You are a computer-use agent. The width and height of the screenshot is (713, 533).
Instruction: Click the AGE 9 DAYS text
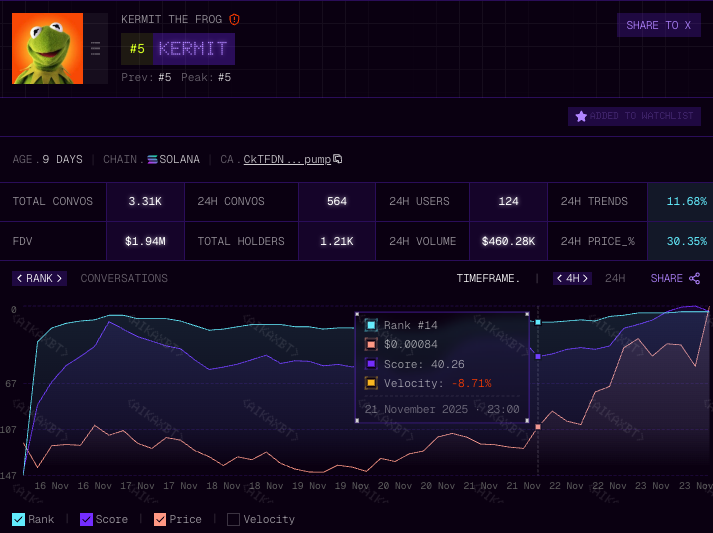point(48,160)
